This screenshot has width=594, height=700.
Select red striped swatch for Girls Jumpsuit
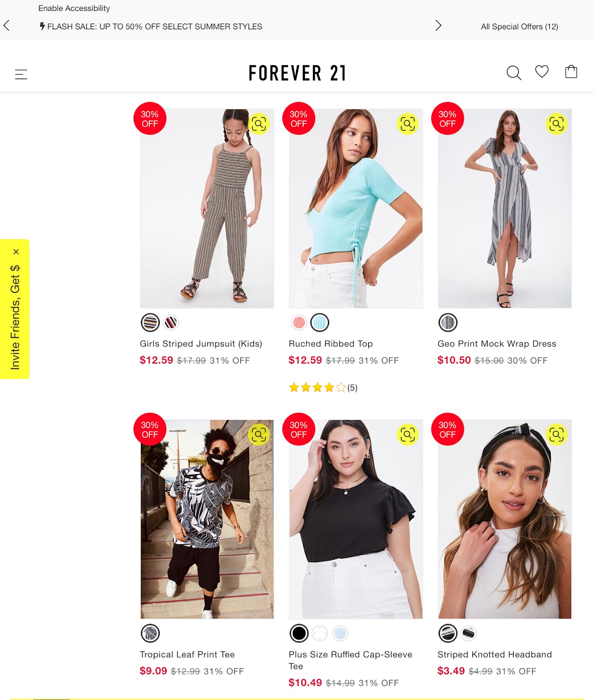[171, 322]
